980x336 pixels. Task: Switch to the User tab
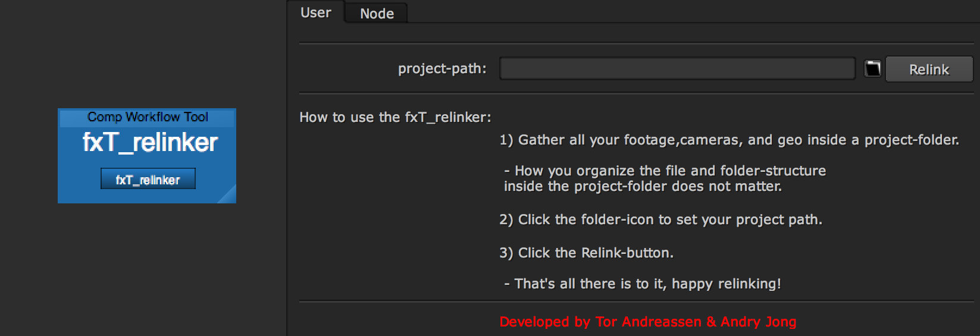click(315, 12)
